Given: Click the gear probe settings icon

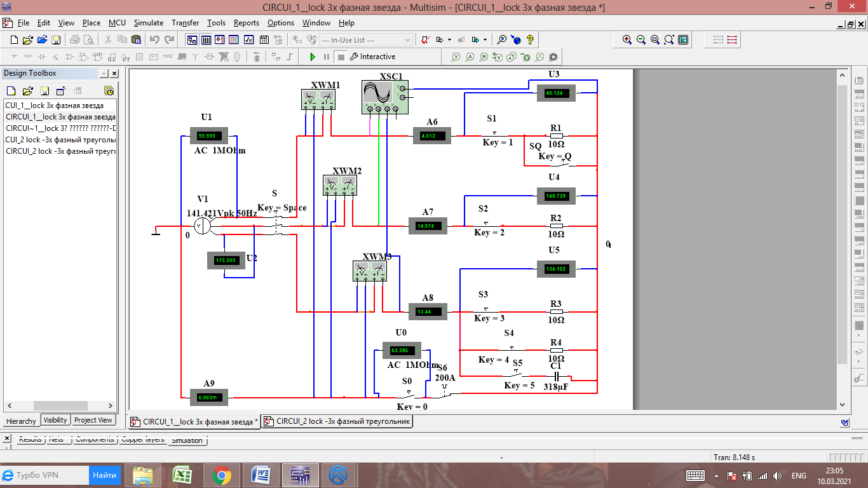Looking at the screenshot, I should (553, 57).
